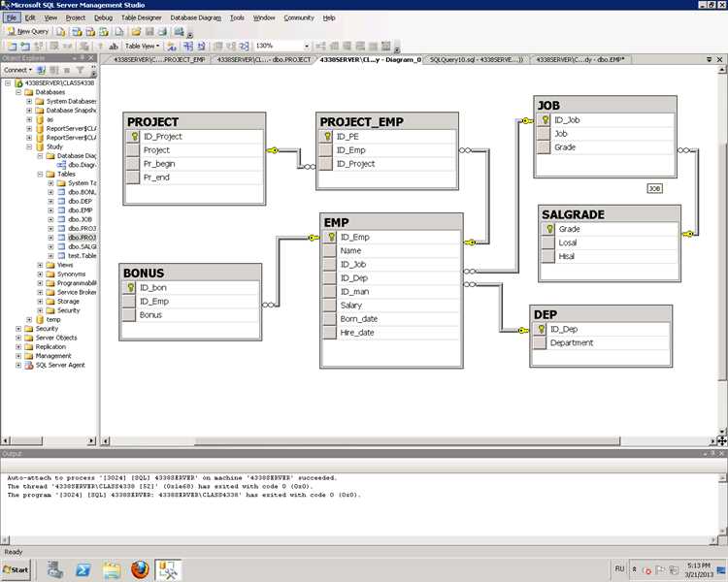Click the New Text Annotation icon
This screenshot has width=728, height=582.
point(114,46)
